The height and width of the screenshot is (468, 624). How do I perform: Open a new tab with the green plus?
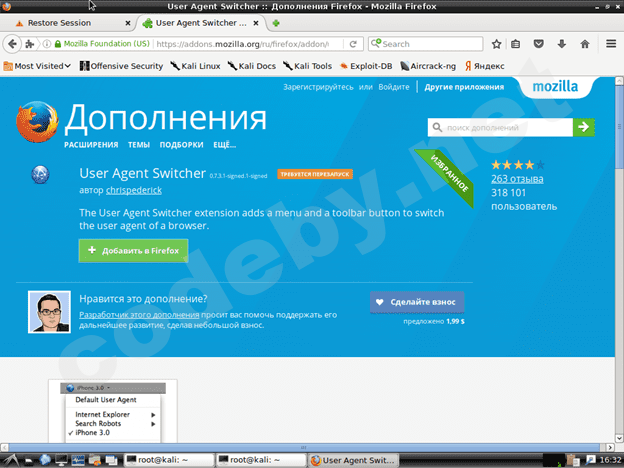tap(275, 23)
